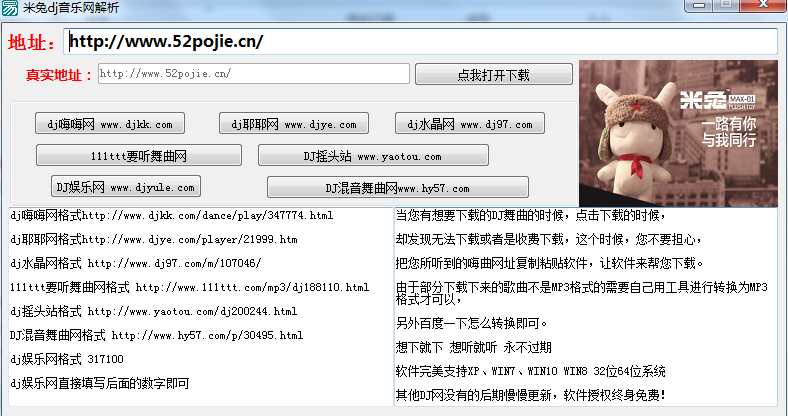788x416 pixels.
Task: Open DJ摇头站 www.yaotou.com button
Action: tap(373, 155)
